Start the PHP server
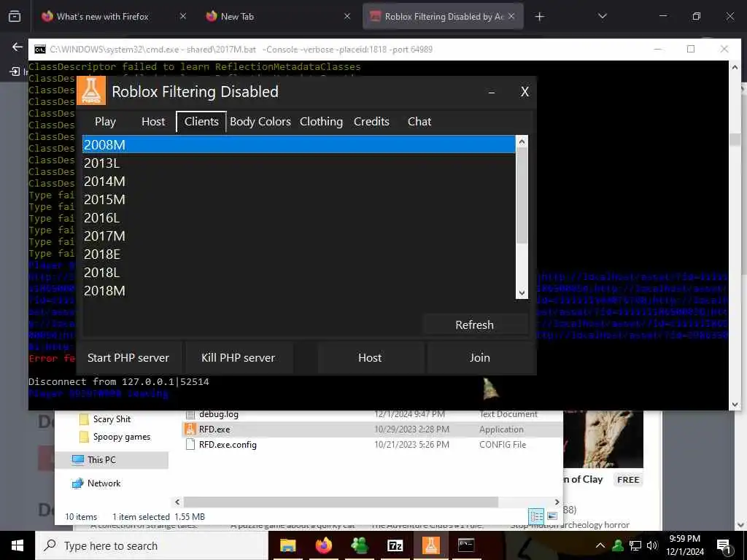747x560 pixels. [128, 357]
